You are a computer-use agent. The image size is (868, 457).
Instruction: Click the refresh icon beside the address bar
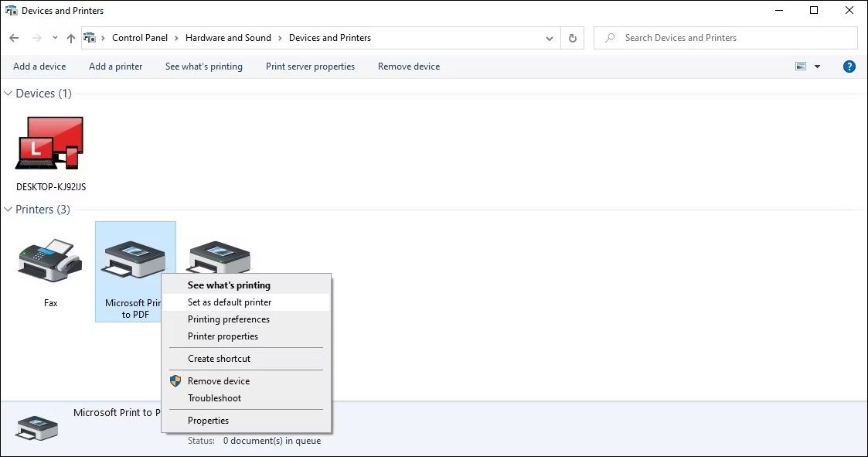(572, 37)
